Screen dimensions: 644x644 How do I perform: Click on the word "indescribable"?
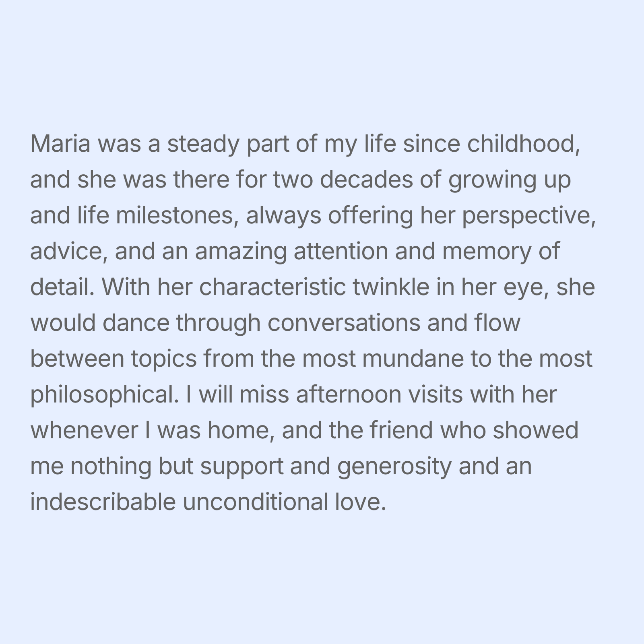click(103, 502)
